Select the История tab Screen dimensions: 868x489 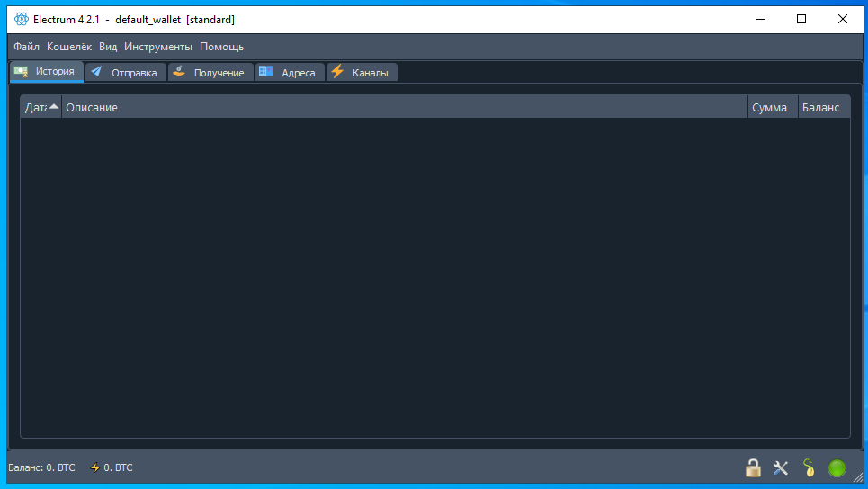point(47,72)
